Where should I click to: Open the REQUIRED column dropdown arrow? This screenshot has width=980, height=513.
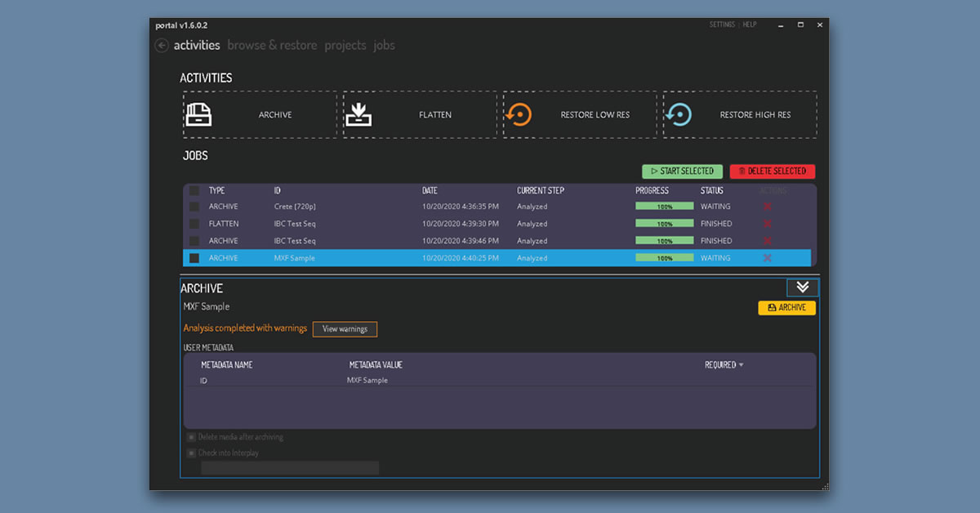click(742, 365)
